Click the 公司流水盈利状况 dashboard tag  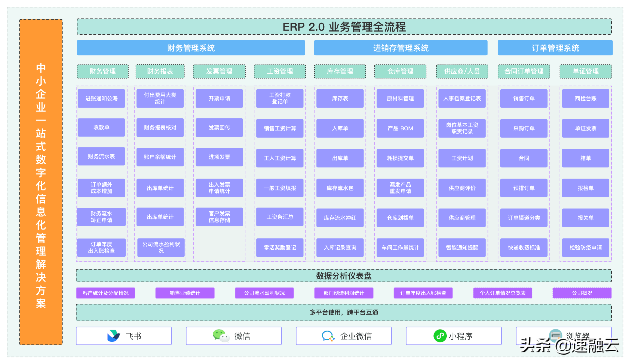point(264,293)
